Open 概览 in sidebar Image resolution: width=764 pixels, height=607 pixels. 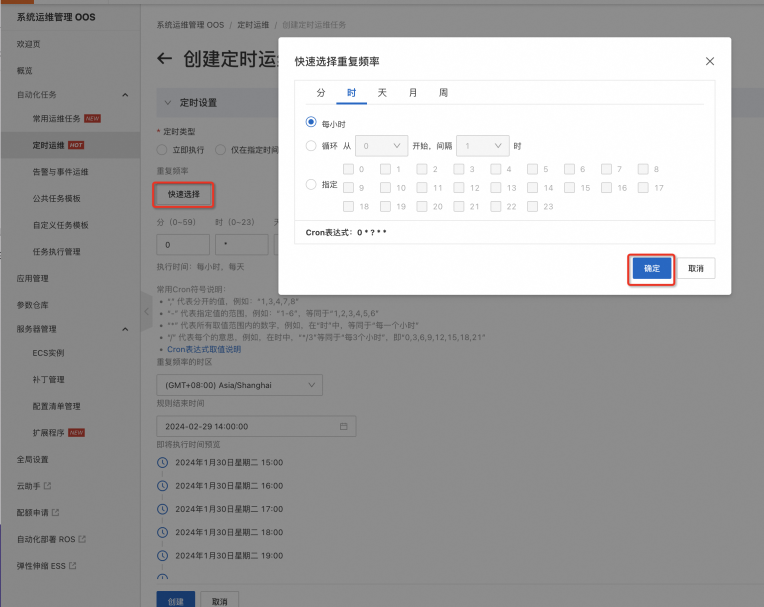(x=24, y=71)
